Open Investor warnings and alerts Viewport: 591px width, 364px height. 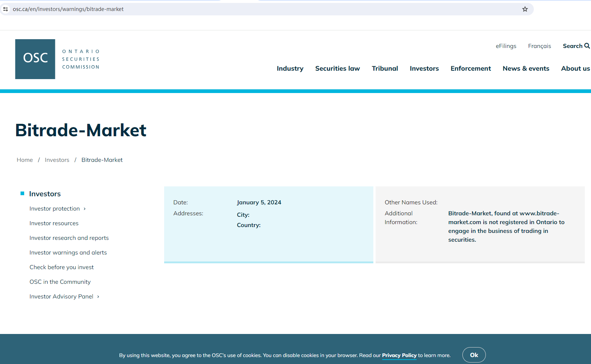(x=68, y=253)
